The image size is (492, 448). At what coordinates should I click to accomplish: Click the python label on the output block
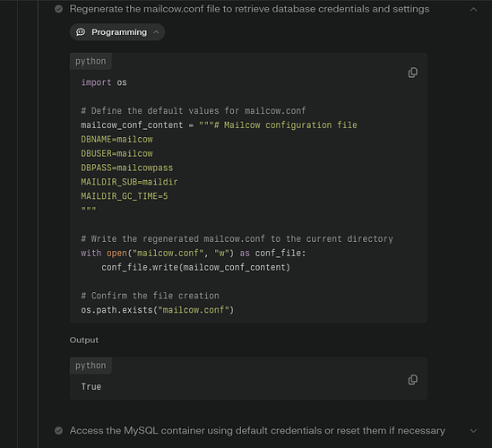(91, 366)
